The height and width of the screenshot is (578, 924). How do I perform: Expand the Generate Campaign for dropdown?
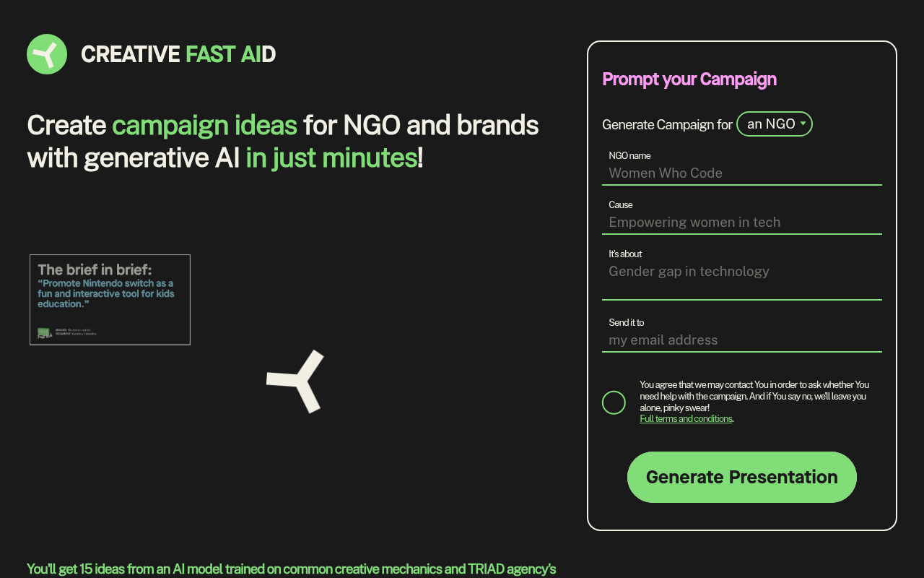[775, 124]
